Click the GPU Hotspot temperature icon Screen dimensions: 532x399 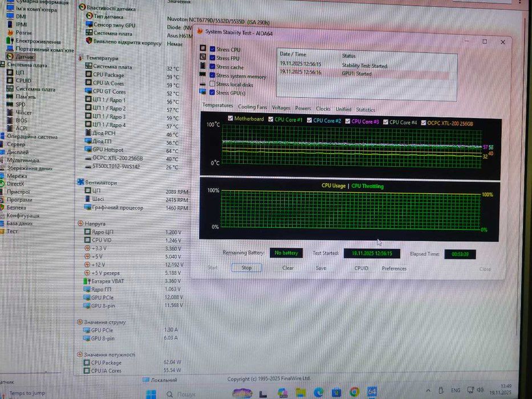[88, 149]
